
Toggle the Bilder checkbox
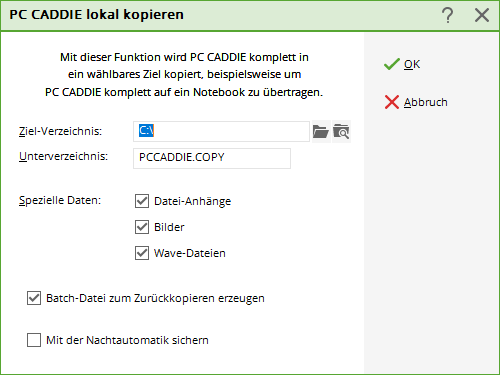tap(142, 227)
